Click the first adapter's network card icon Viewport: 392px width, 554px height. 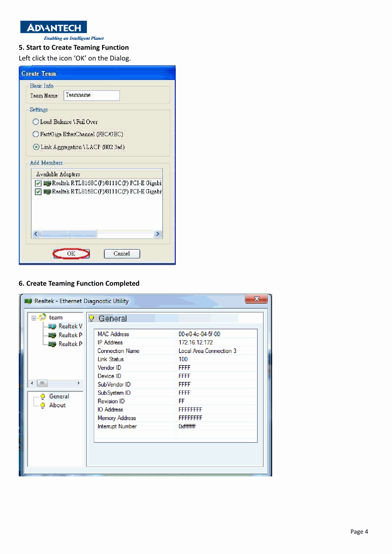point(47,183)
